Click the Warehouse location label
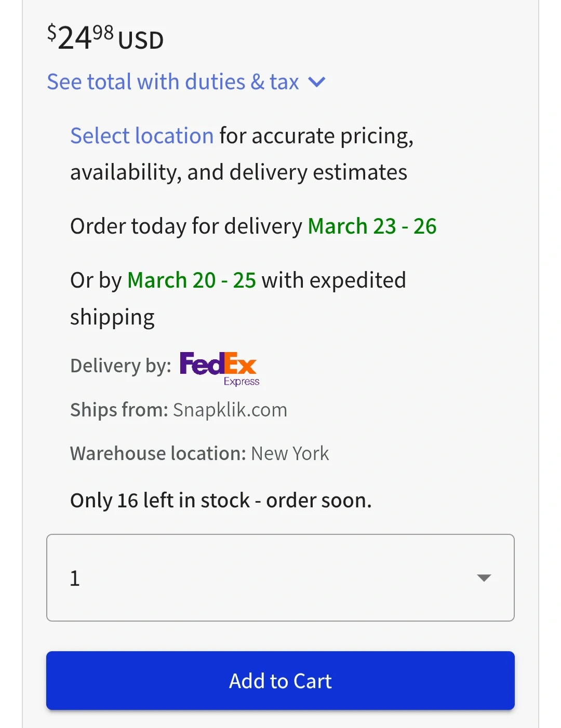Viewport: 561px width, 728px height. (x=158, y=454)
